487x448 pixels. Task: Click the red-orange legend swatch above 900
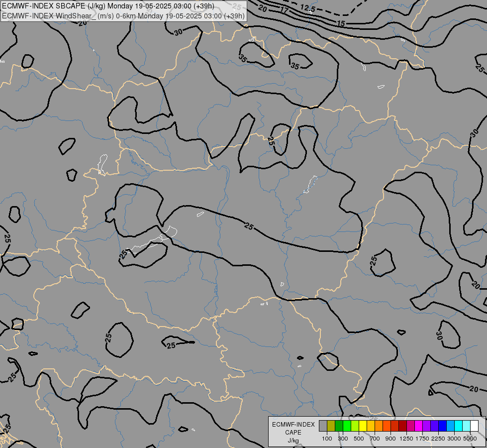point(387,426)
